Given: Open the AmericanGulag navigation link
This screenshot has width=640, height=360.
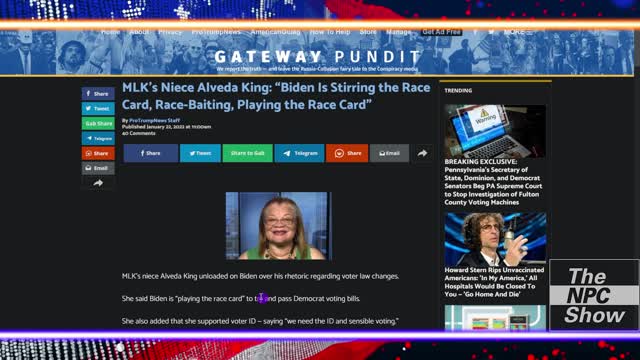Looking at the screenshot, I should 275,32.
